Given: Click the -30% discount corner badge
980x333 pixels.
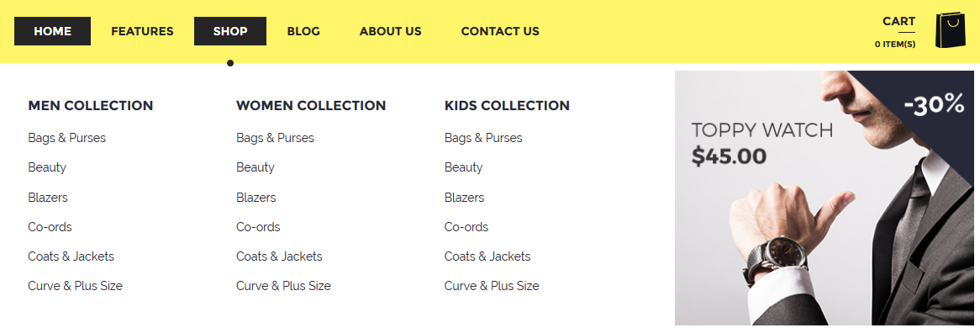Looking at the screenshot, I should [934, 104].
